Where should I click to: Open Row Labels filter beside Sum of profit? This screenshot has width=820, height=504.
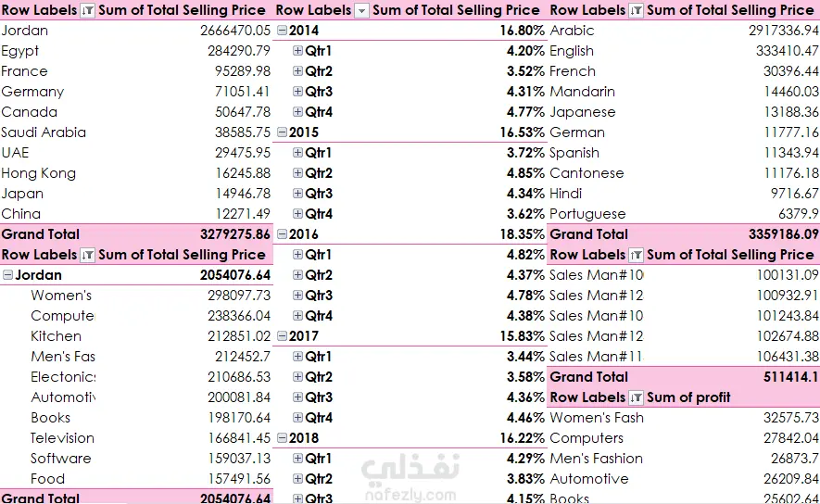tap(636, 397)
